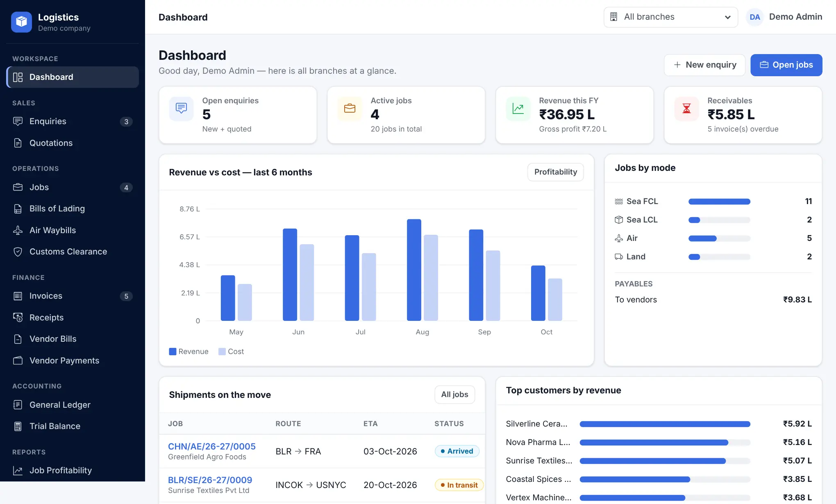Click the Bills of Lading document icon
This screenshot has height=504, width=836.
(x=18, y=209)
